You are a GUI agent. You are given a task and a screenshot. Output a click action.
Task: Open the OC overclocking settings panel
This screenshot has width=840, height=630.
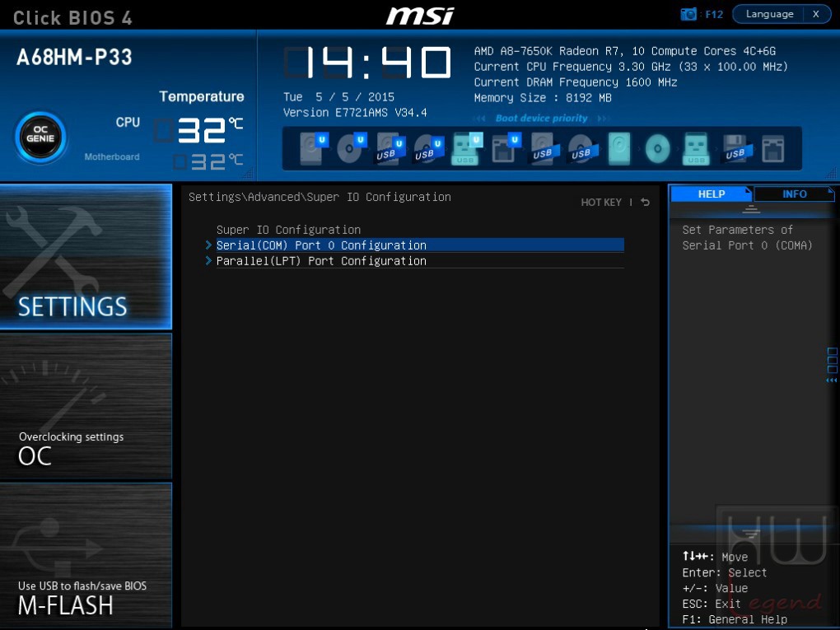86,406
